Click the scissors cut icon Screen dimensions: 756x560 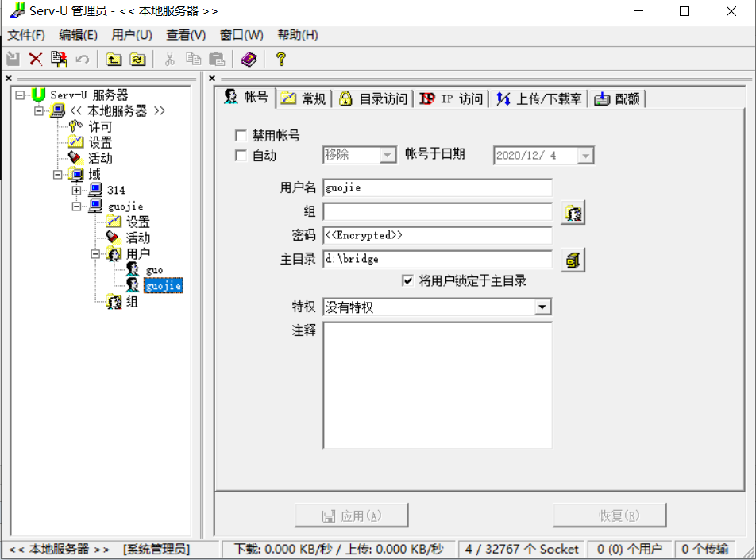click(x=169, y=60)
